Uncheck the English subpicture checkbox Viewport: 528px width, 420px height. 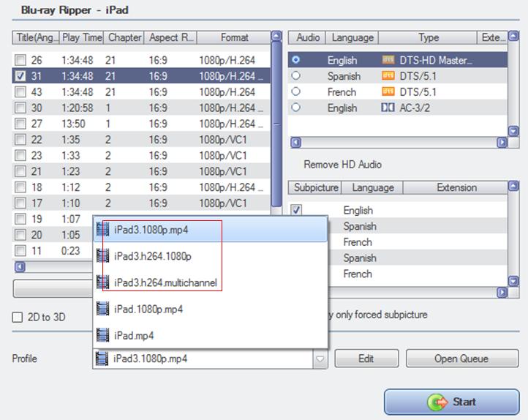tap(296, 210)
